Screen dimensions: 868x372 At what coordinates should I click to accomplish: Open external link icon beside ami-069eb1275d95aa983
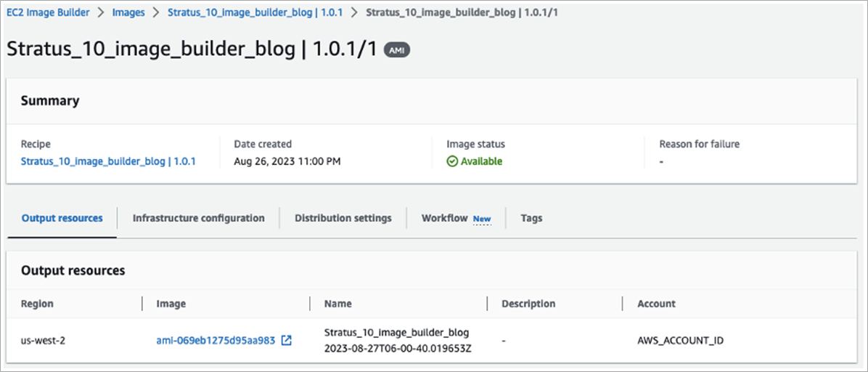click(286, 341)
